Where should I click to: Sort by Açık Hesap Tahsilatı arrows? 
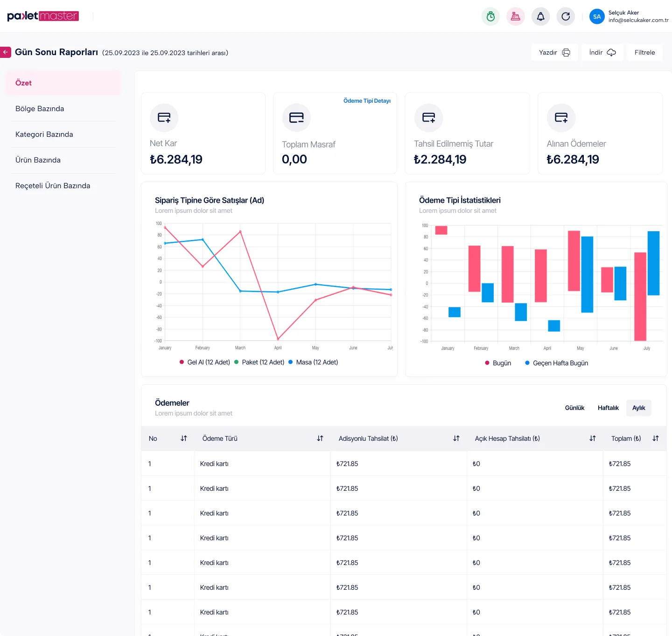click(x=593, y=438)
